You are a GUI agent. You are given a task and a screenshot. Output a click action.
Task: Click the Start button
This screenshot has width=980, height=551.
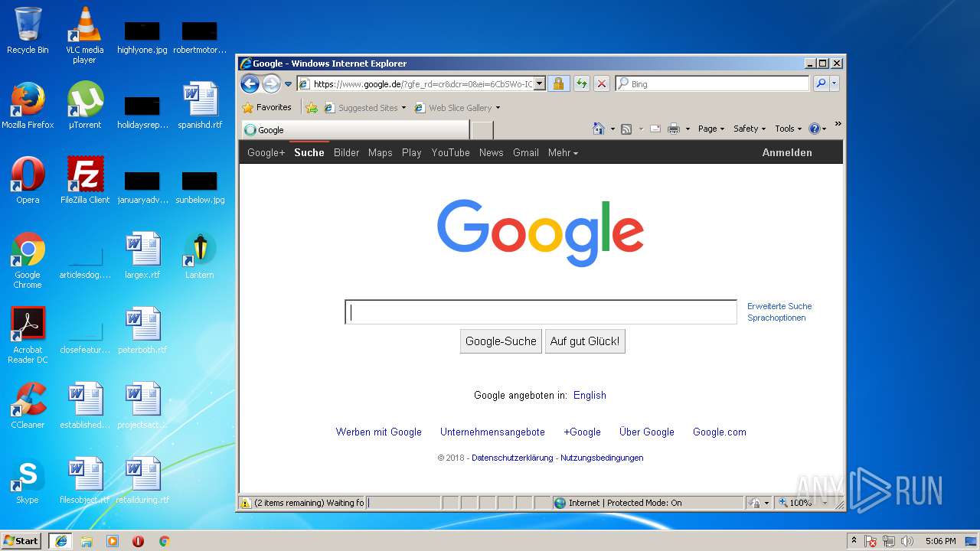coord(21,541)
